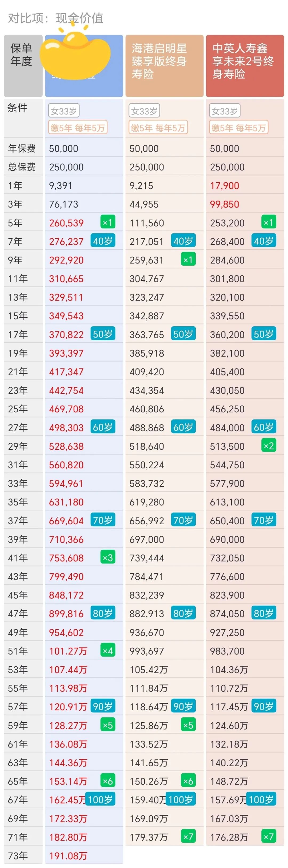This screenshot has height=868, width=288.
Task: Click the ×5 badge beside 128.27万
Action: pos(107,725)
